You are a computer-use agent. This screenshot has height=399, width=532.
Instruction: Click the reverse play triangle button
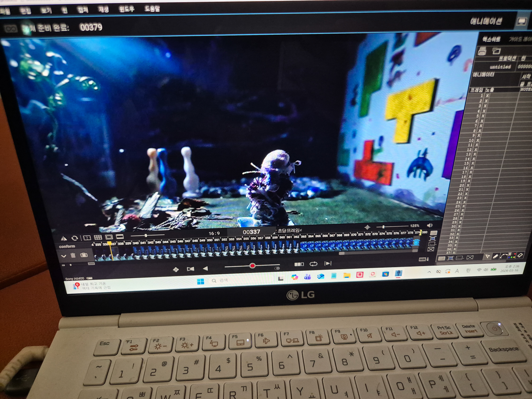(x=205, y=268)
